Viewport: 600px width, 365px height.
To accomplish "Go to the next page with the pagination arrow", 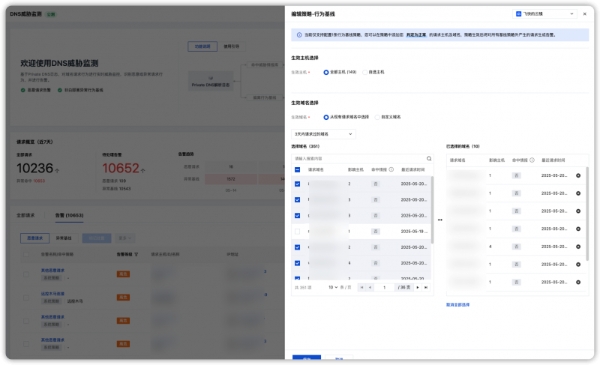I will pos(417,287).
